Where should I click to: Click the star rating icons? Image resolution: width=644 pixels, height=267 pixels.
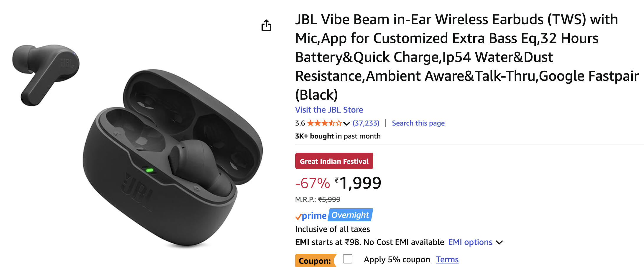[x=324, y=123]
